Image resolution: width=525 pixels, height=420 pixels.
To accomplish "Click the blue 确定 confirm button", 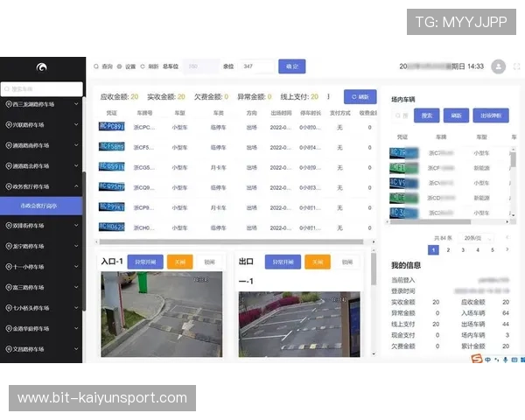I will pyautogui.click(x=291, y=66).
